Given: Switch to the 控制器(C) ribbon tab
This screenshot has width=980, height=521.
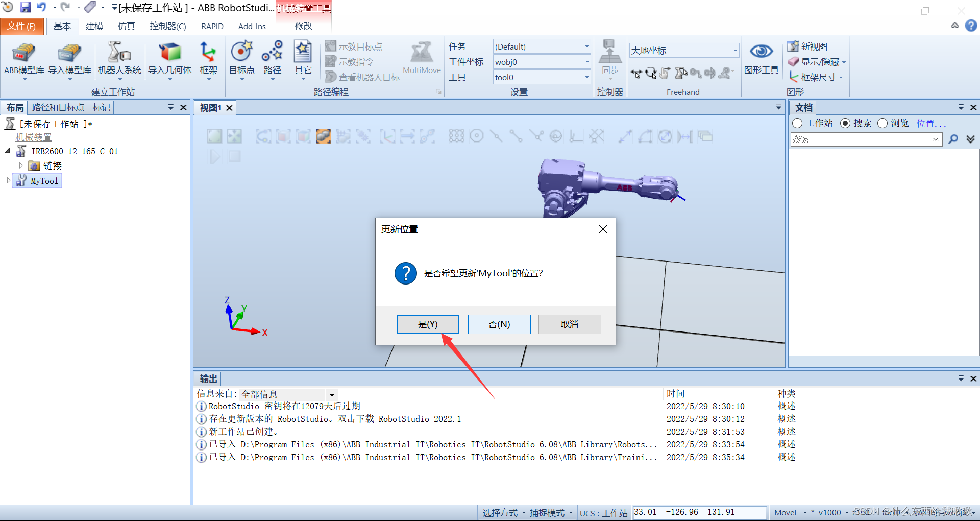Looking at the screenshot, I should tap(168, 26).
